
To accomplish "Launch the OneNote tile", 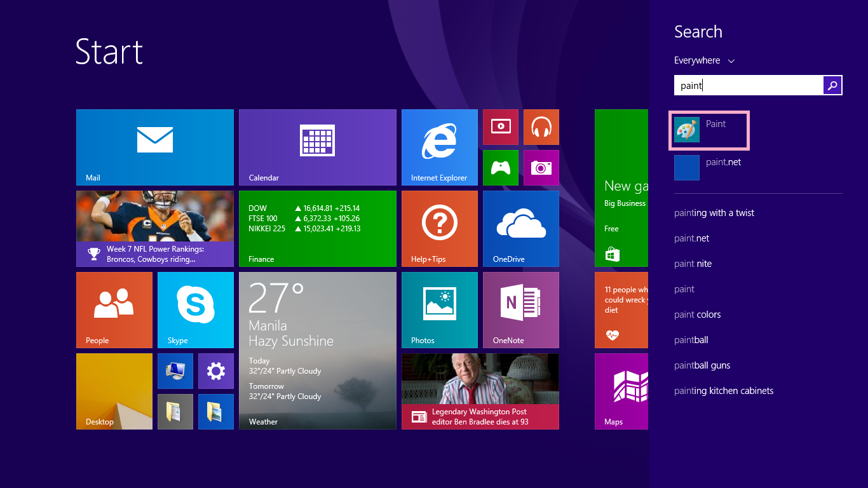I will [521, 310].
